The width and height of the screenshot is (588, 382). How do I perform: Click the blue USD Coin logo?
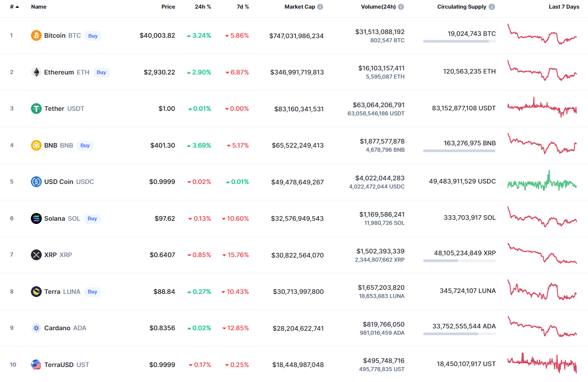pyautogui.click(x=36, y=182)
